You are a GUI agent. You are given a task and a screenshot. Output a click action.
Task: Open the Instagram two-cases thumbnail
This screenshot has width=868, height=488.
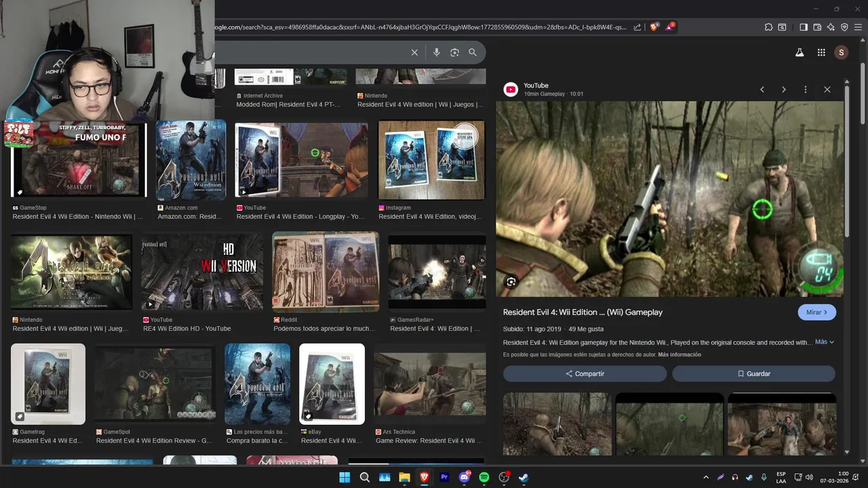431,160
